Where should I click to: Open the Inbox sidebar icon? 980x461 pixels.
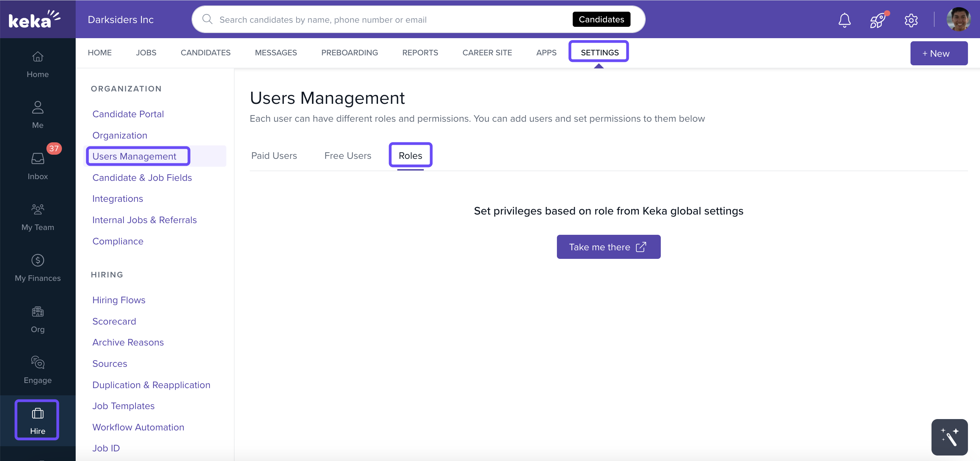coord(37,158)
